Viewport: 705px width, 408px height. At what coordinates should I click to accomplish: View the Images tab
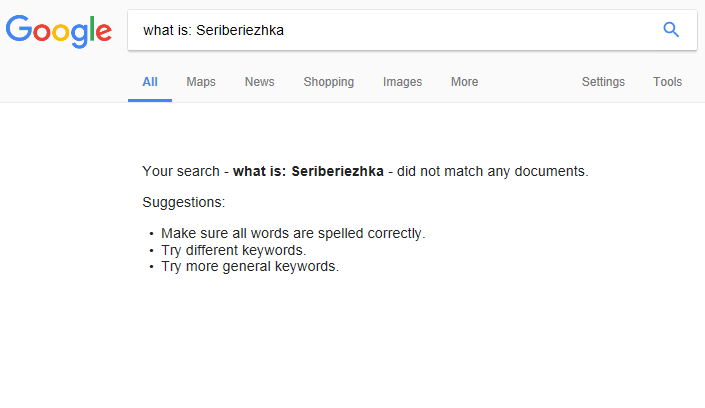[x=402, y=82]
